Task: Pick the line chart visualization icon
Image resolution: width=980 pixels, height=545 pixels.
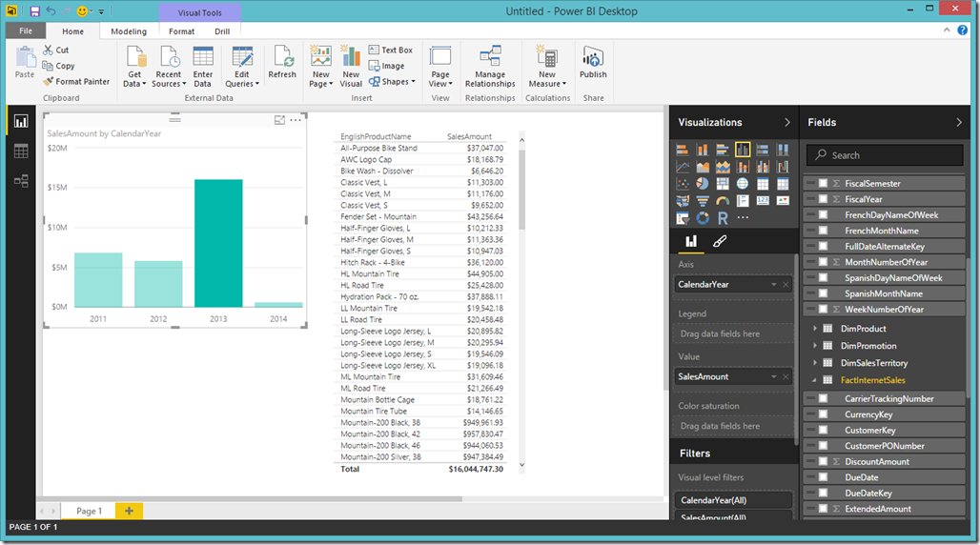Action: [683, 167]
